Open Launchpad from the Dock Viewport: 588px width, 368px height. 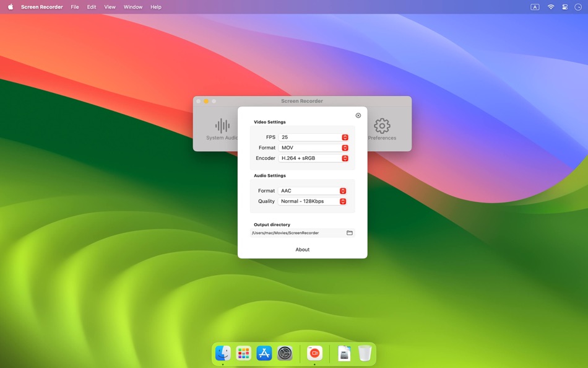coord(244,353)
